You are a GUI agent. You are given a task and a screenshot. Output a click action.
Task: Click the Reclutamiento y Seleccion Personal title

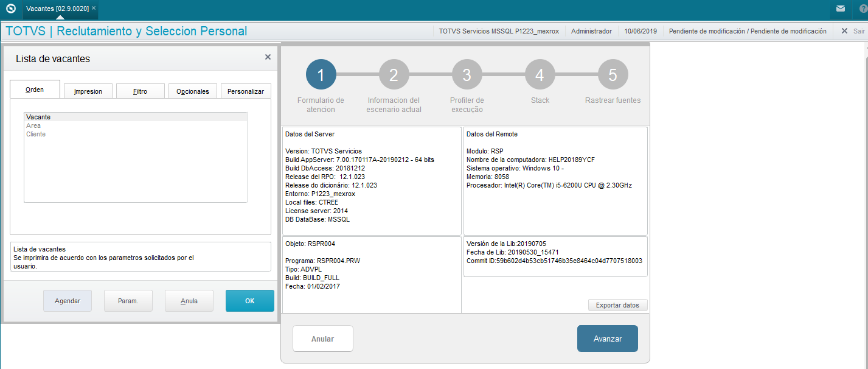(152, 31)
